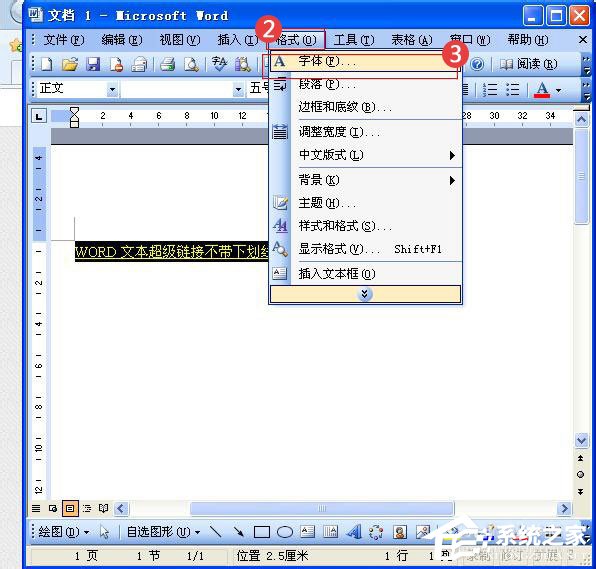Screen dimensions: 596x569
Task: Click the 阅读 (R) reading button
Action: coord(528,64)
